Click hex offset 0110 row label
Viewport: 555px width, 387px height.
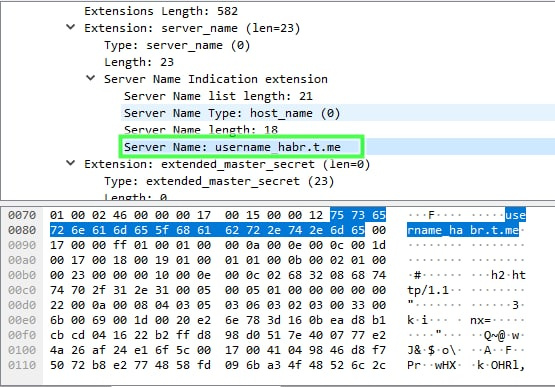pyautogui.click(x=22, y=365)
